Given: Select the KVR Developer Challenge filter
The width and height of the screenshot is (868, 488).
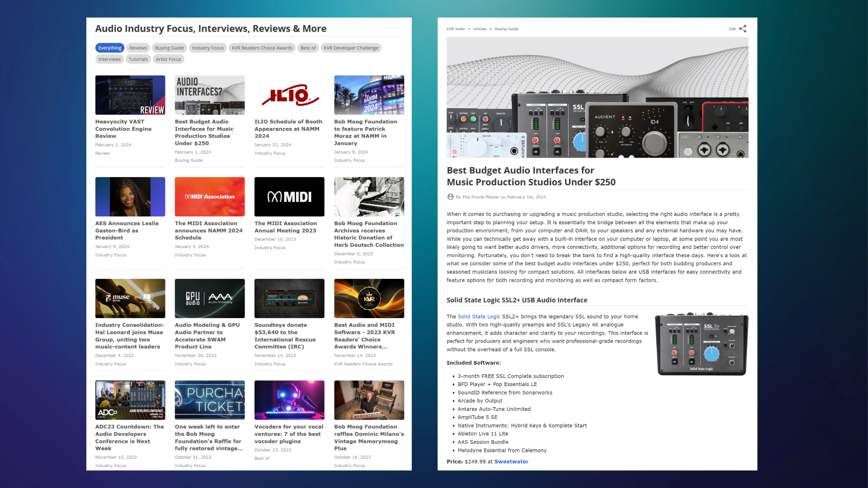Looking at the screenshot, I should [351, 48].
